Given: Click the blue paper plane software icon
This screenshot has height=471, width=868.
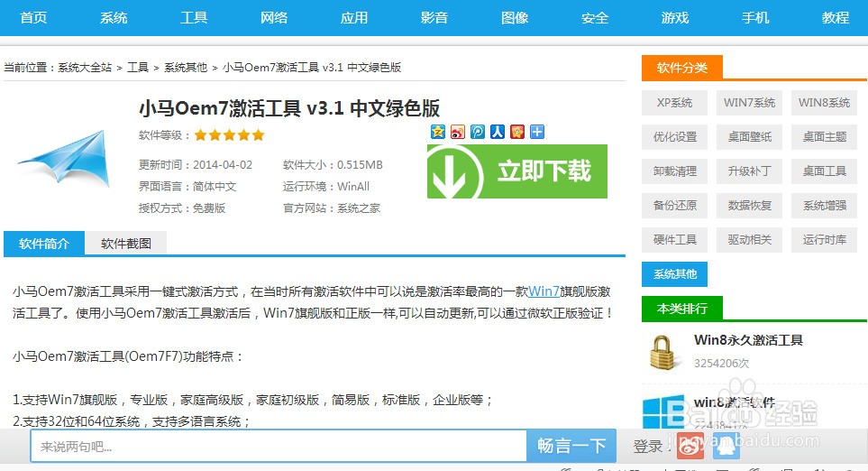Looking at the screenshot, I should pos(65,159).
